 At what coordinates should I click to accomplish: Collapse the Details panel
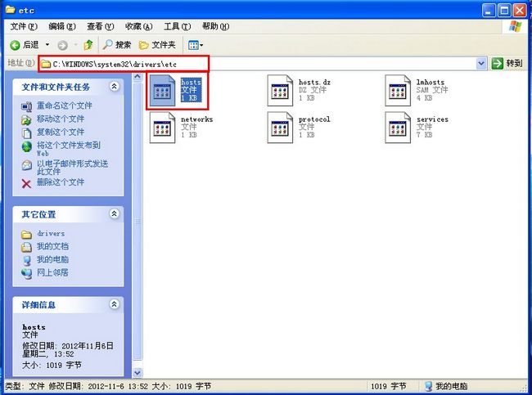click(x=114, y=304)
